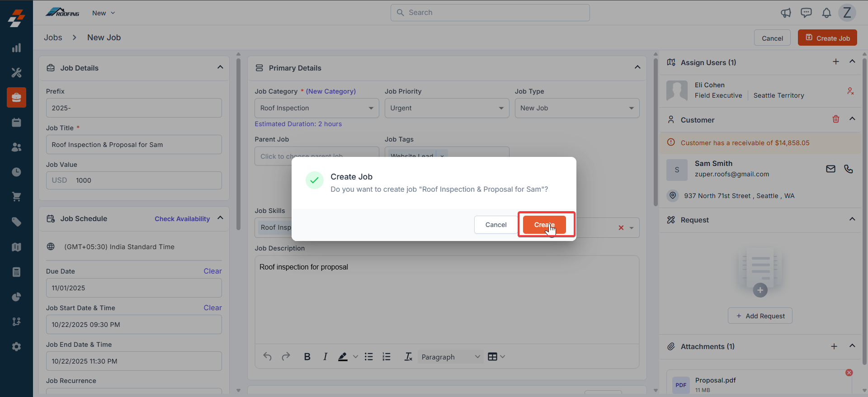
Task: Click the undo arrow in editor toolbar
Action: (x=268, y=357)
